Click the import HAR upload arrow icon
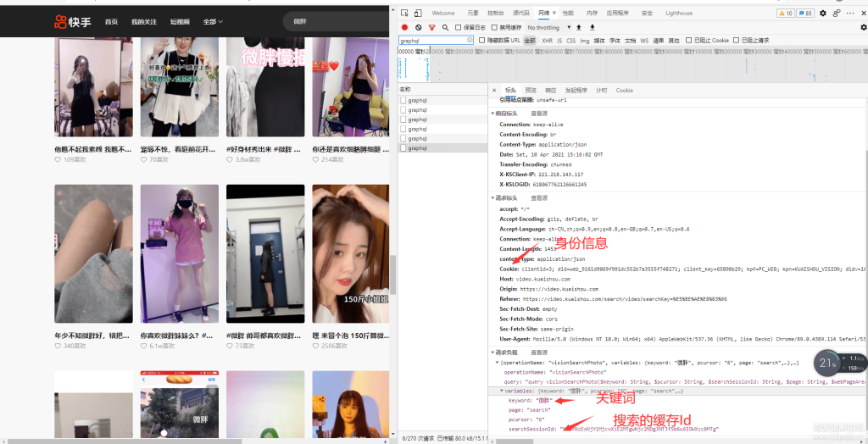The image size is (868, 444). pyautogui.click(x=578, y=27)
